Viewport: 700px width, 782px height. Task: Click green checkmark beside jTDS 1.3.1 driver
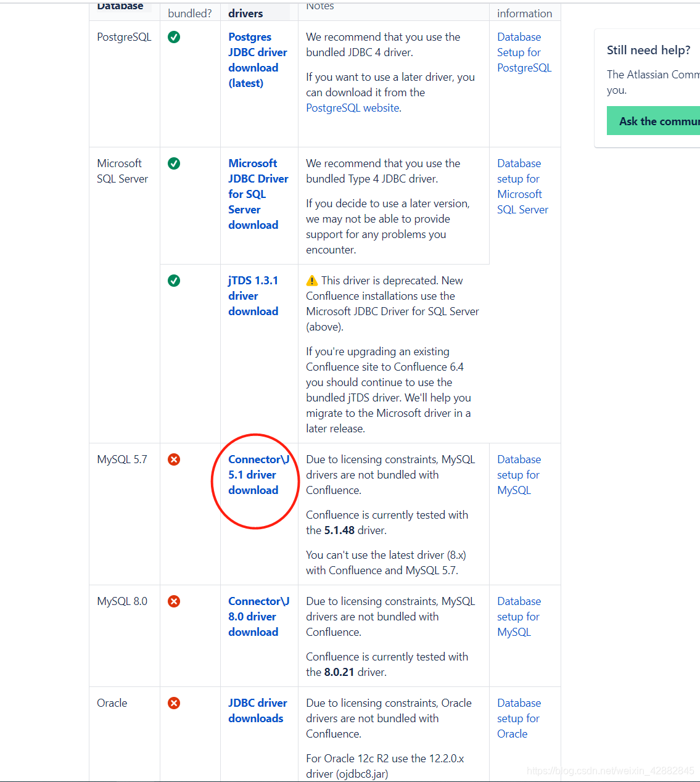coord(174,281)
